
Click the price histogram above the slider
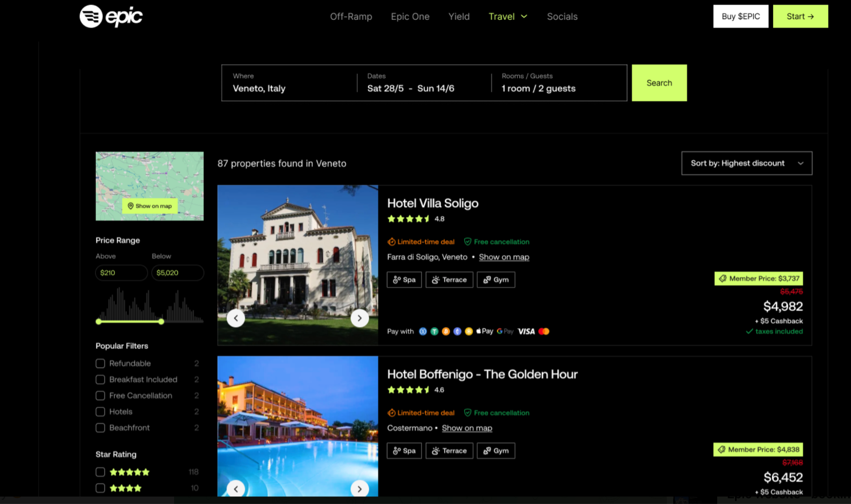[x=150, y=304]
